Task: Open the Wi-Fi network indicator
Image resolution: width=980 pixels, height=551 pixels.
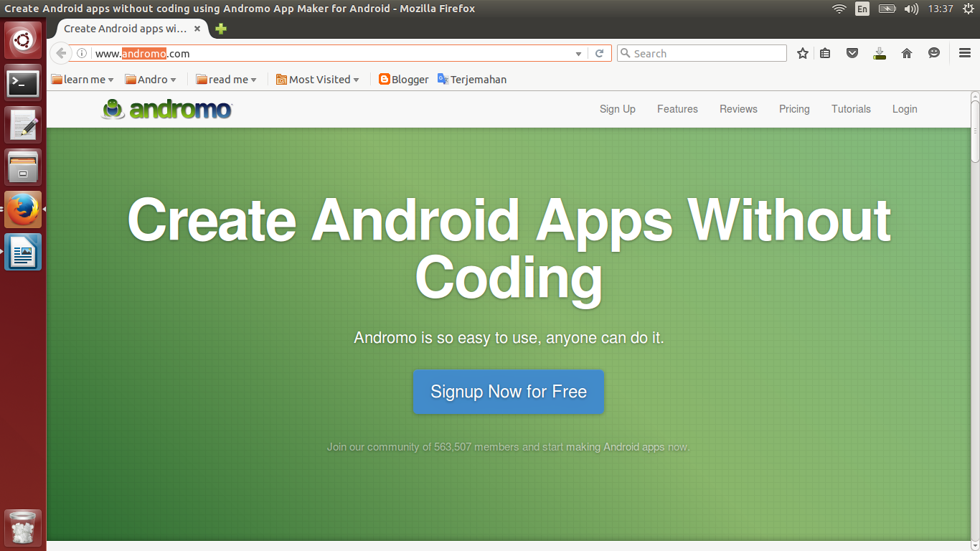Action: pos(839,9)
